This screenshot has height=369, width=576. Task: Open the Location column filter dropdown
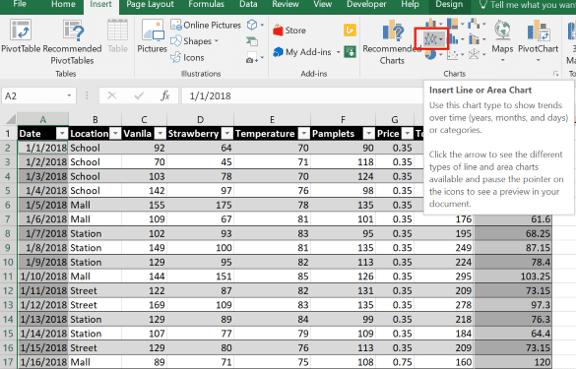coord(115,133)
